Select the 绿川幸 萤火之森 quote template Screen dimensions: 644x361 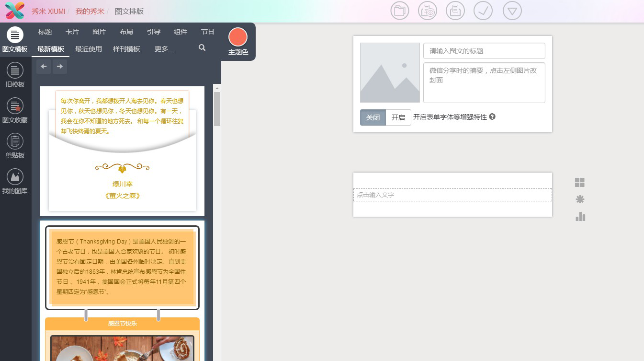click(x=122, y=151)
